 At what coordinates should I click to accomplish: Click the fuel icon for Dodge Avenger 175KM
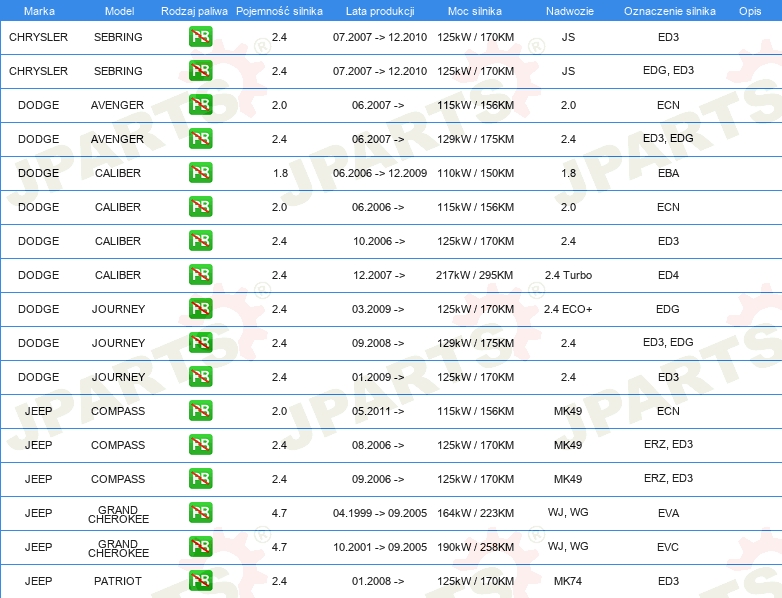point(200,139)
